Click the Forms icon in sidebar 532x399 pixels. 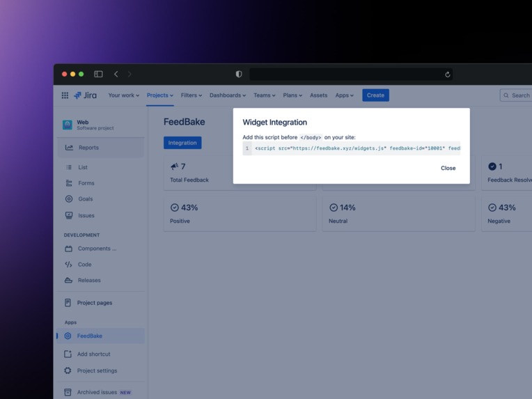[x=69, y=183]
